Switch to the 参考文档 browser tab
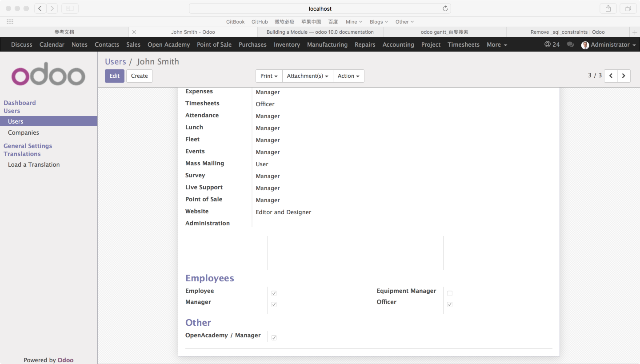640x364 pixels. click(64, 32)
